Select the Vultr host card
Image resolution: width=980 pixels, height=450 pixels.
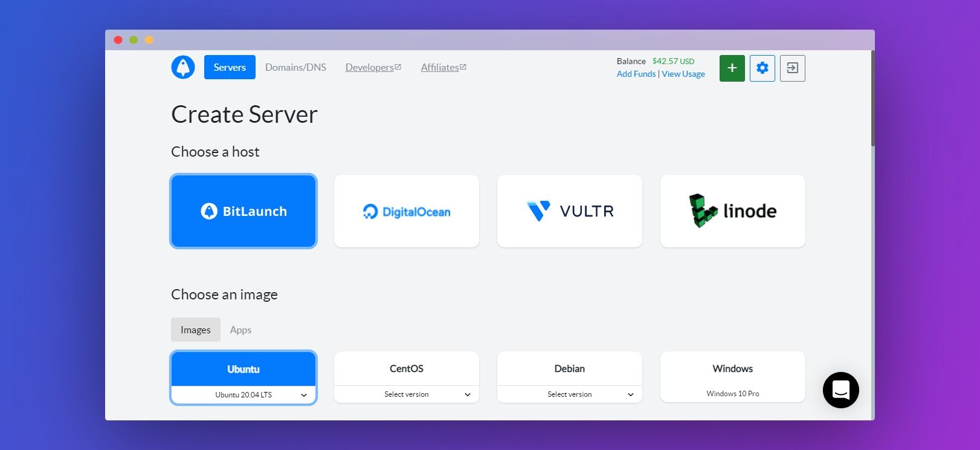click(x=570, y=211)
